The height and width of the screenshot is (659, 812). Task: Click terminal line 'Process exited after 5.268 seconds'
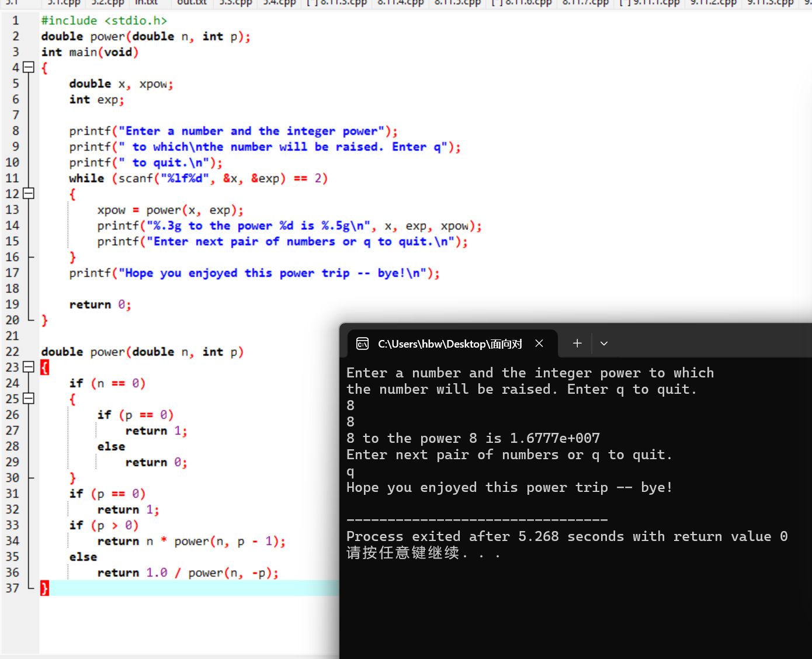click(567, 536)
